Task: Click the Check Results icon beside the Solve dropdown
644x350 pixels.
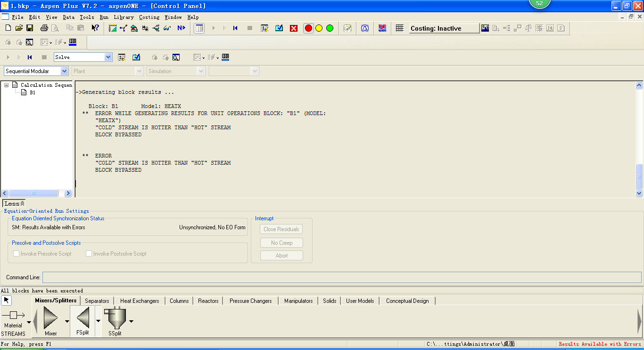Action: pos(136,57)
